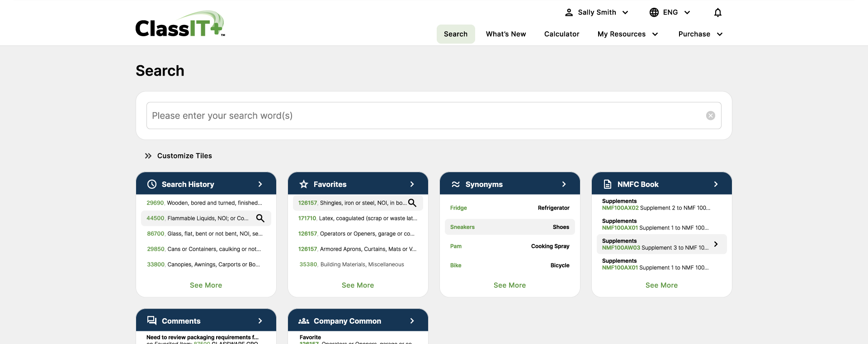The image size is (868, 344).
Task: Expand Favorites tile with arrow
Action: (412, 184)
